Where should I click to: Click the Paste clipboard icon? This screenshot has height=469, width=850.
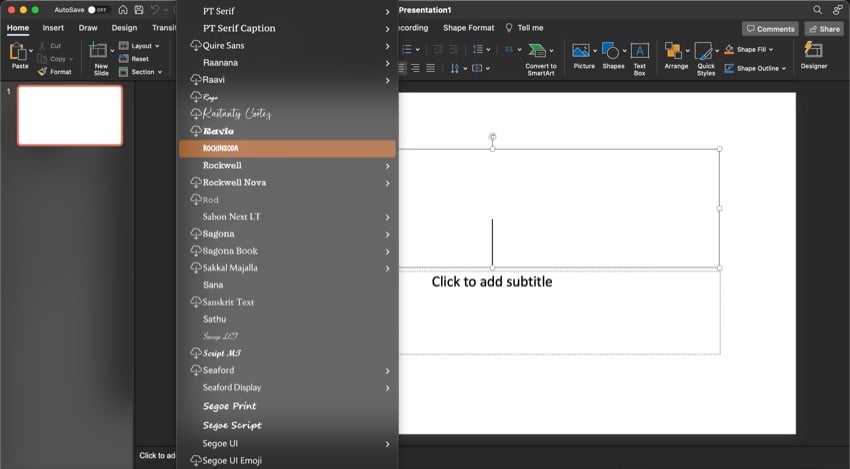(x=19, y=51)
